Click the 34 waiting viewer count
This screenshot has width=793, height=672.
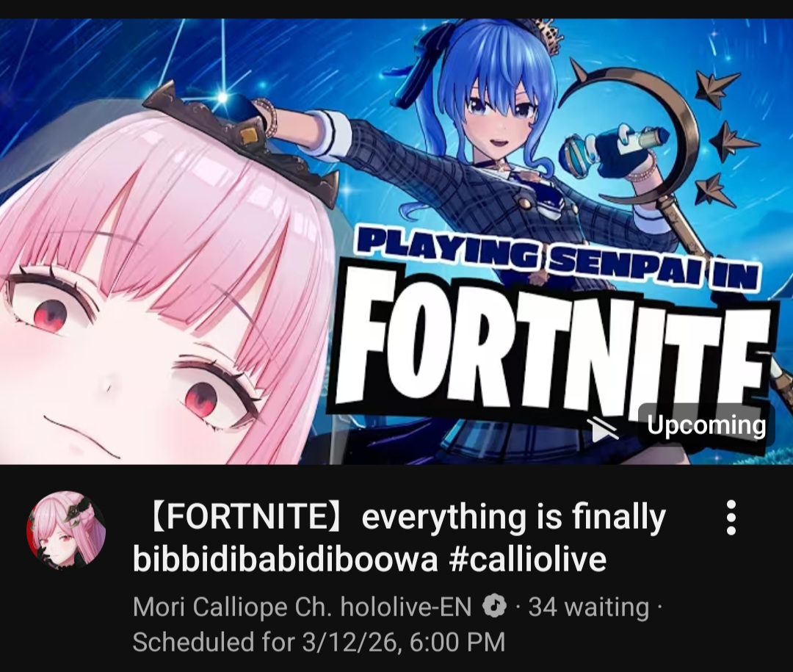click(x=589, y=606)
